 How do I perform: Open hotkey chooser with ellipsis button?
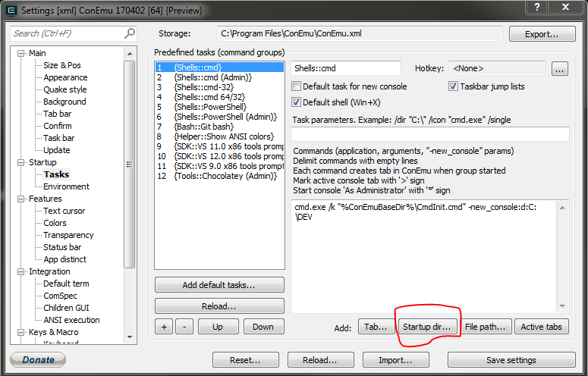(x=559, y=69)
